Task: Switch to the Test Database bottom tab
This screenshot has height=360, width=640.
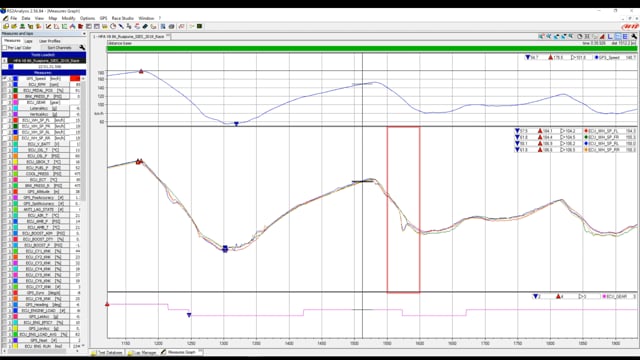Action: (108, 352)
